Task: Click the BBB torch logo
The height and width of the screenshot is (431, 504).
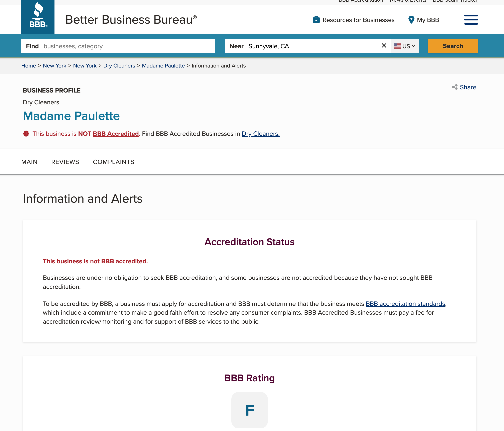Action: [38, 17]
